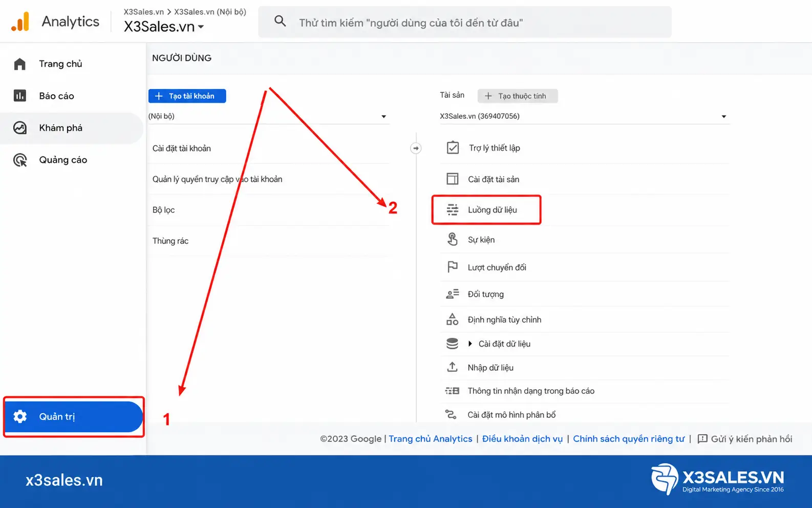The width and height of the screenshot is (812, 508).
Task: Select Thùng rác menu entry
Action: pos(268,241)
